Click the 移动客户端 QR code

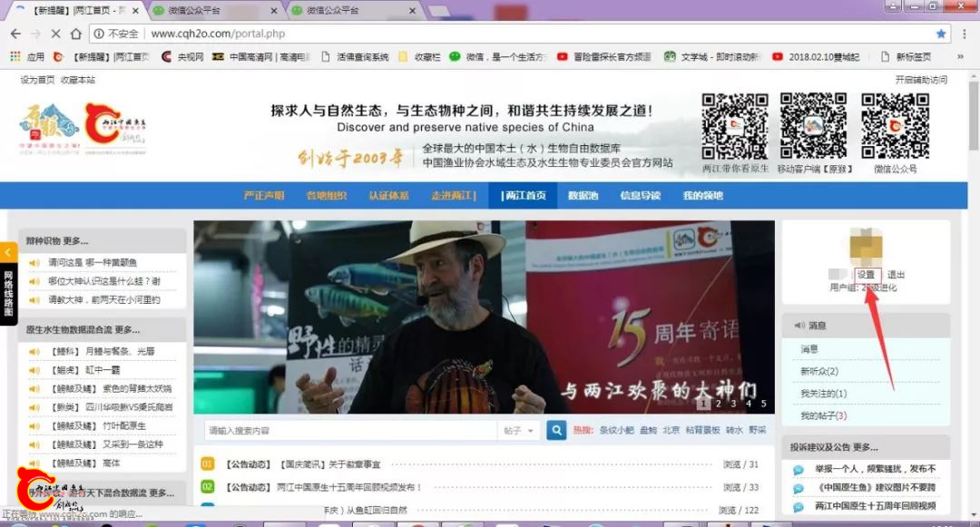pyautogui.click(x=814, y=127)
